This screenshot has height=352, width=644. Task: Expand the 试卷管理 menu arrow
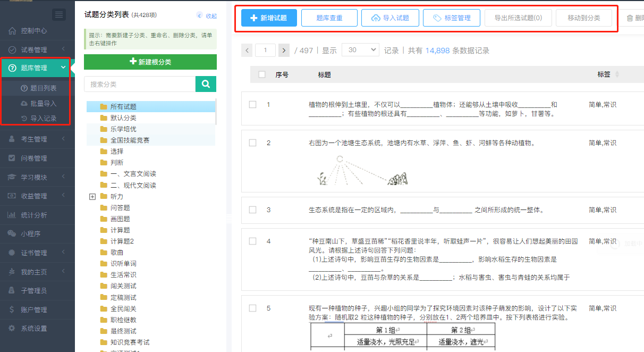63,49
